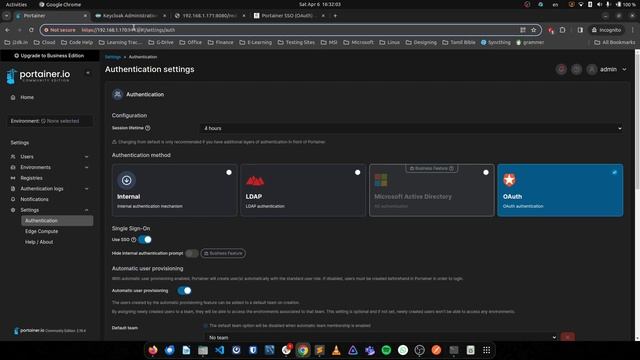Click the Environment None selected box

pyautogui.click(x=50, y=121)
